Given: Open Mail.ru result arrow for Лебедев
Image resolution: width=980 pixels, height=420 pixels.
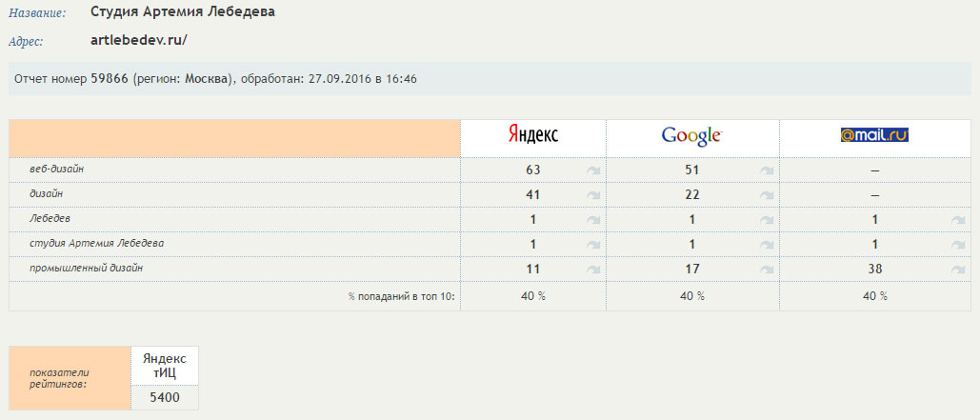Looking at the screenshot, I should pos(957,220).
